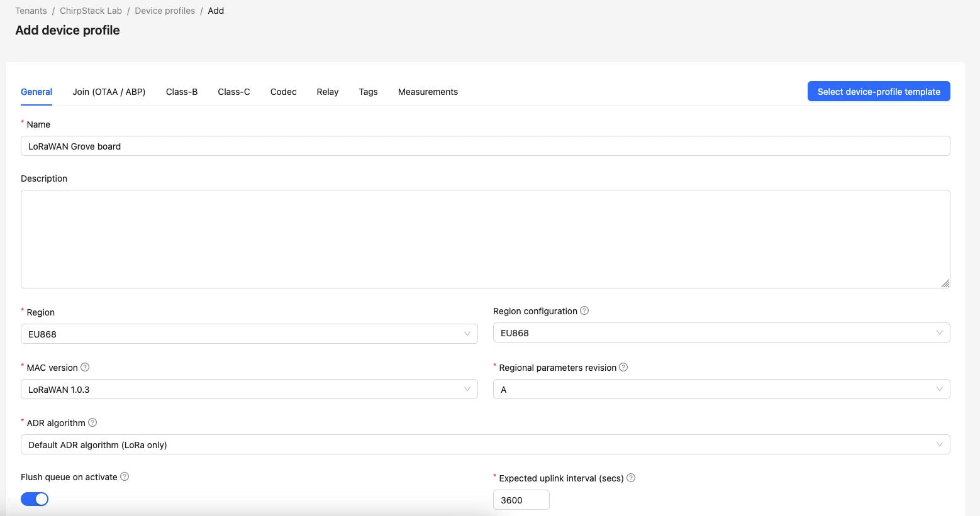Expand the Region configuration dropdown
This screenshot has width=980, height=516.
coord(721,332)
